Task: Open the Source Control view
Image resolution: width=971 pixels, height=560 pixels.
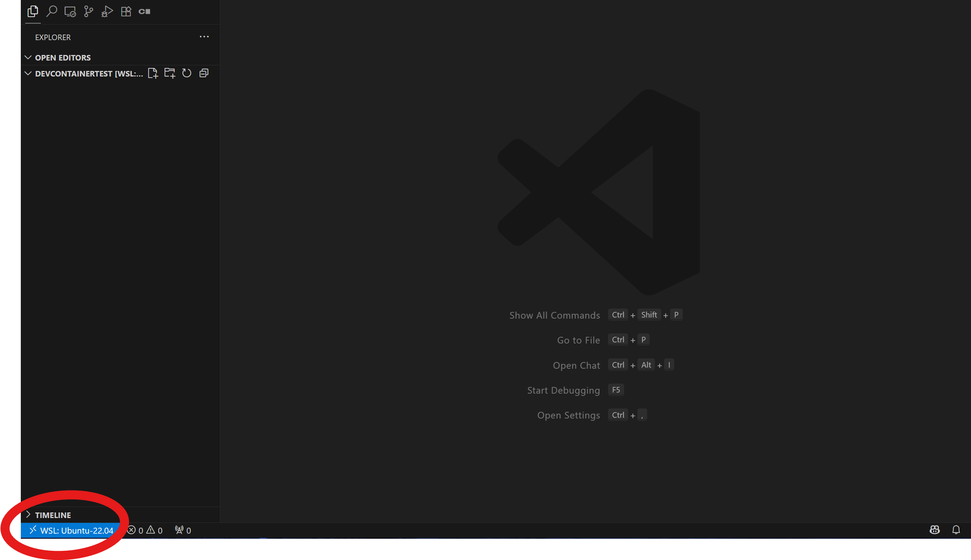Action: [x=88, y=12]
